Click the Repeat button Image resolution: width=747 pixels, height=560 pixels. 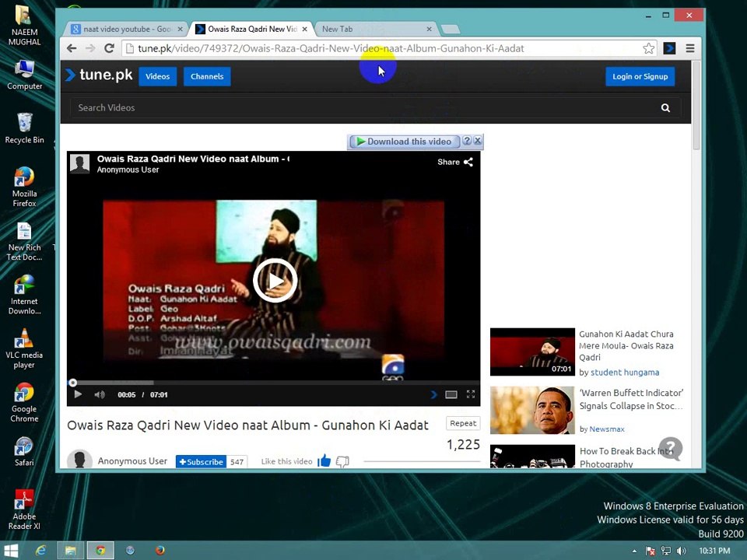tap(462, 423)
